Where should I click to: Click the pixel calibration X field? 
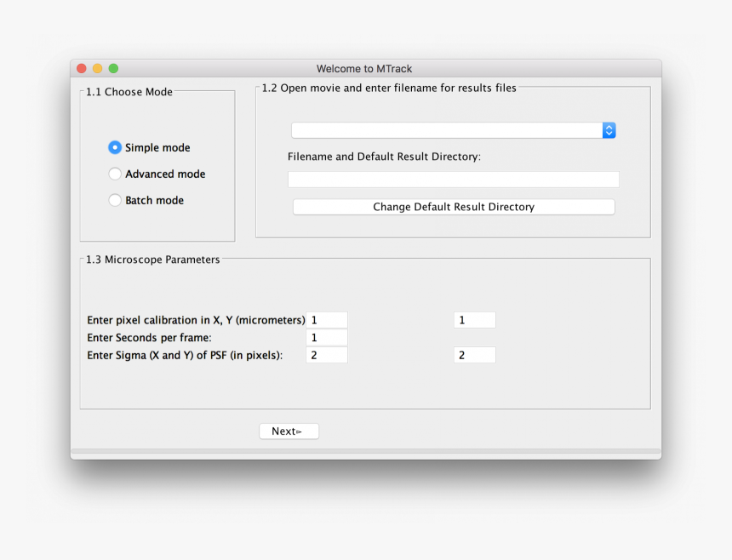[327, 319]
